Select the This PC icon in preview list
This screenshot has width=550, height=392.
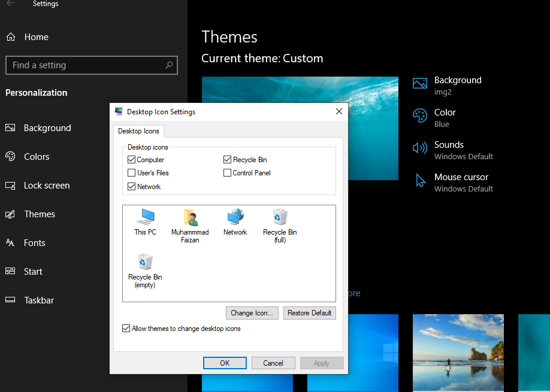pos(145,222)
